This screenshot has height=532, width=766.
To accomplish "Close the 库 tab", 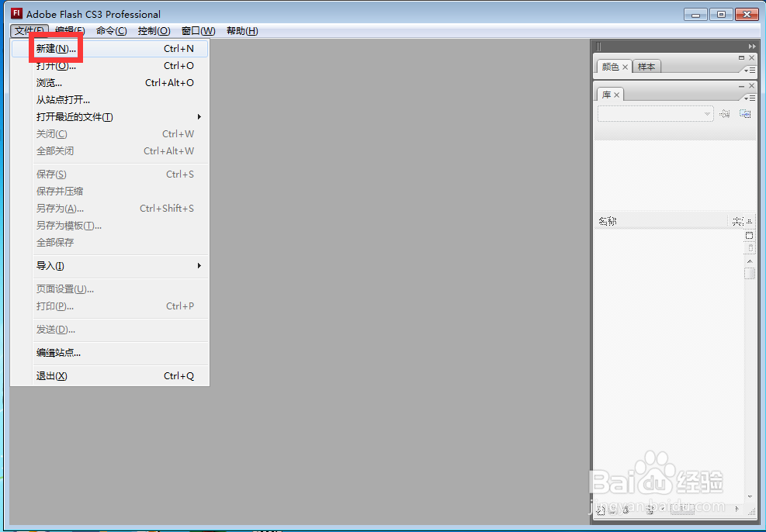I will (x=616, y=95).
